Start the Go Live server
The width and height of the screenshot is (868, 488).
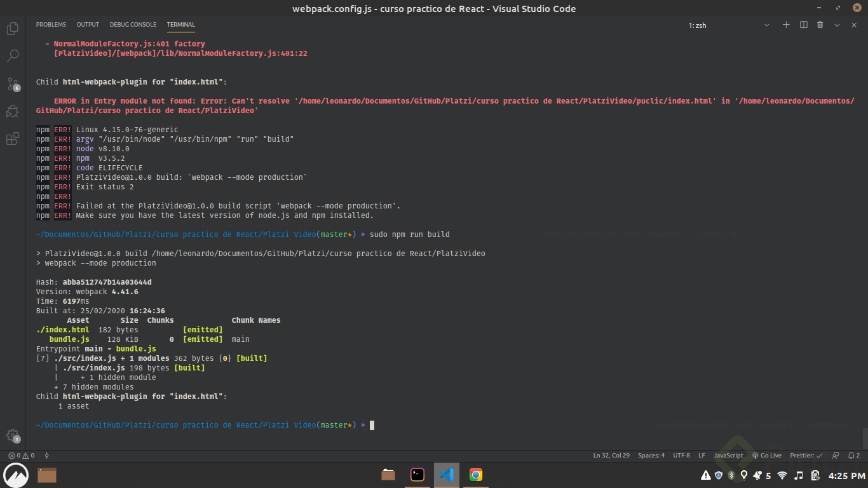767,456
